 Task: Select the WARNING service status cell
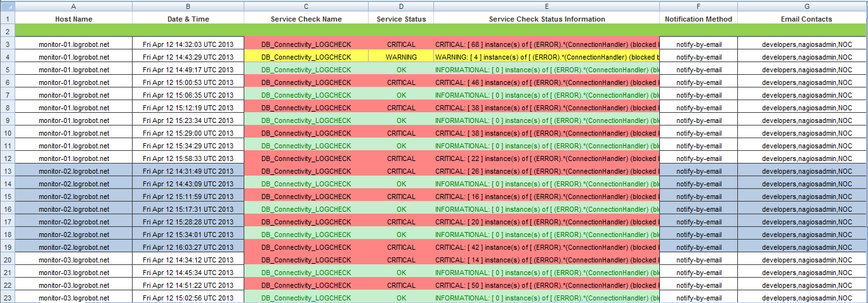[x=401, y=57]
